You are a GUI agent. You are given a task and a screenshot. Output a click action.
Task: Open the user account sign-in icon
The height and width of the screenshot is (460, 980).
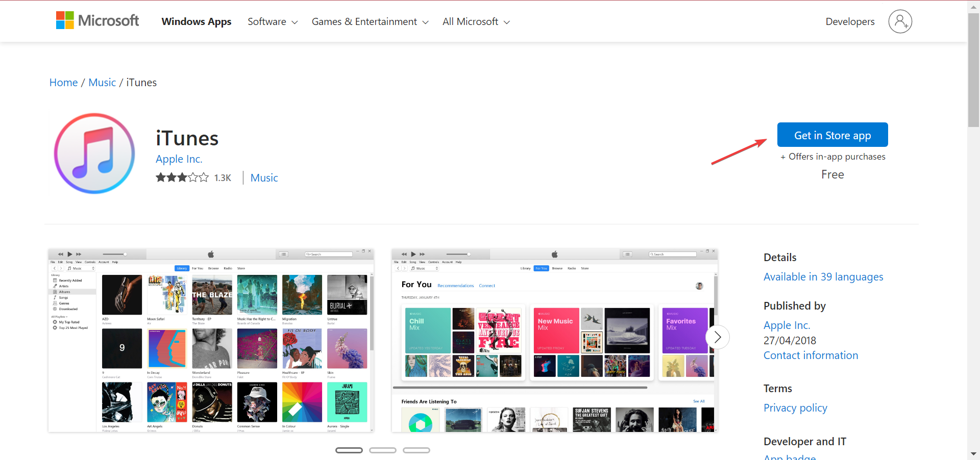point(900,21)
